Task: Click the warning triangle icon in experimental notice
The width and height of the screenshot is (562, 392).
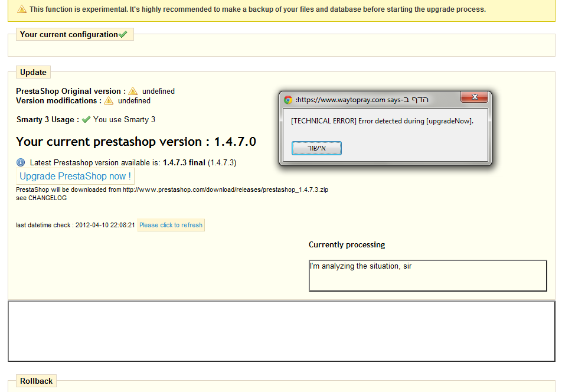Action: tap(22, 9)
